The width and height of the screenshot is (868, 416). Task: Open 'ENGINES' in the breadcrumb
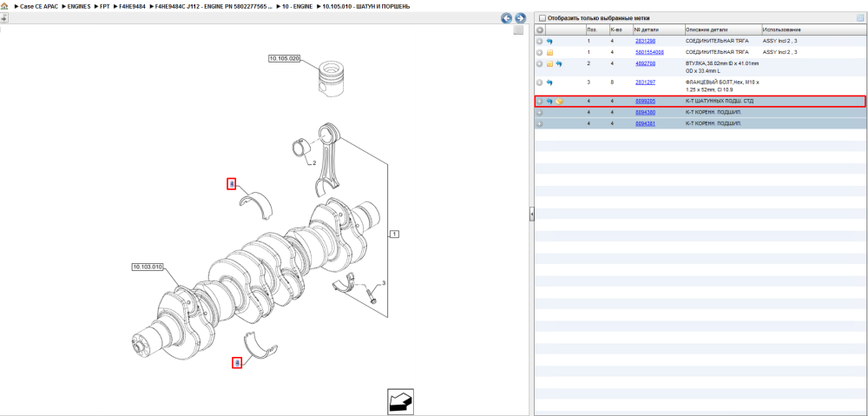point(79,6)
